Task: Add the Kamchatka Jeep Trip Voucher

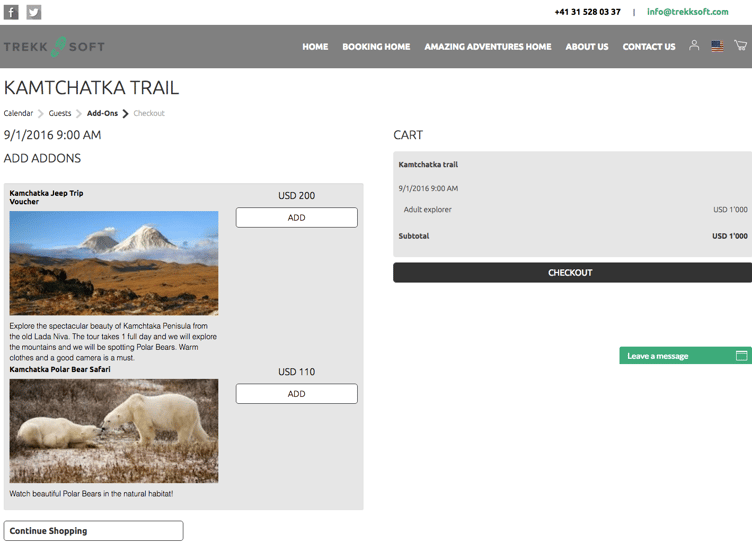Action: click(296, 218)
